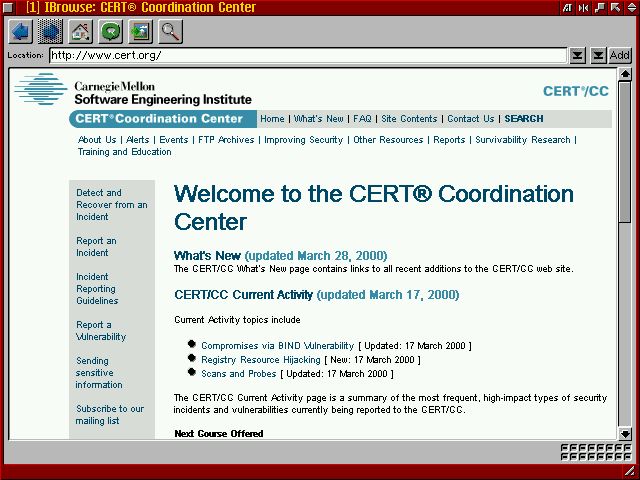Open the Contact Us nav link
Viewport: 640px width, 480px height.
tap(471, 119)
